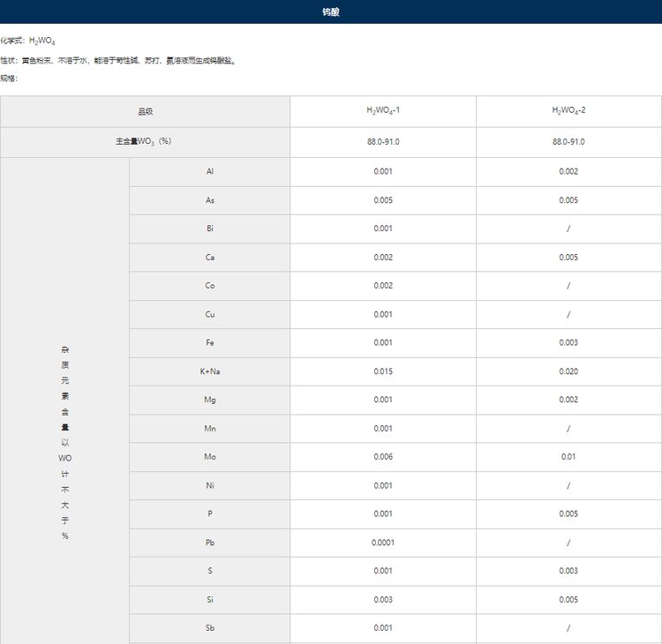Click the K+Na element cell
Viewport: 662px width, 644px height.
pos(210,371)
